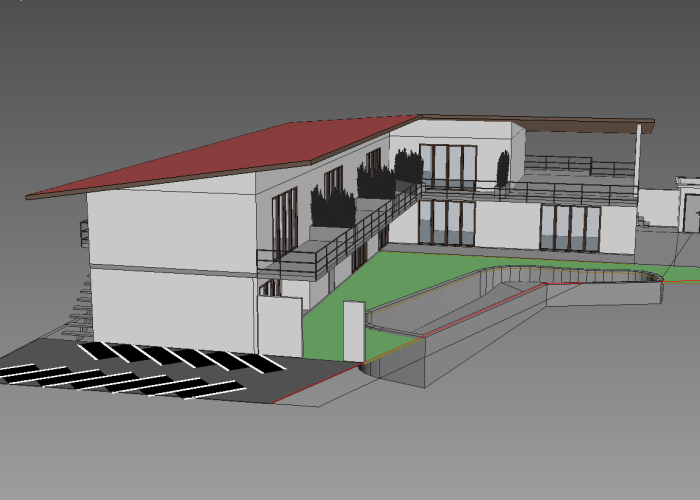Screen dimensions: 700x500
Task: Select the dark shrubs on the terrace
Action: coord(333,207)
